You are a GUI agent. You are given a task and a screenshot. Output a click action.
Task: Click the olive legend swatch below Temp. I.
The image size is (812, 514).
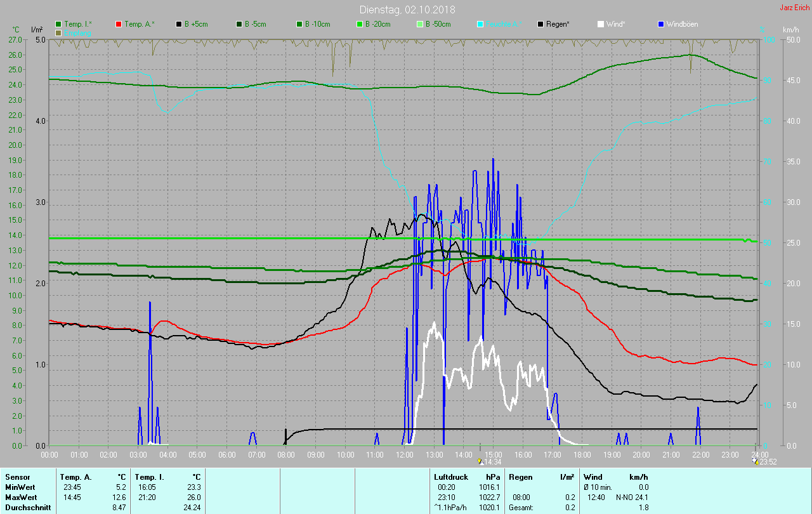(x=59, y=32)
